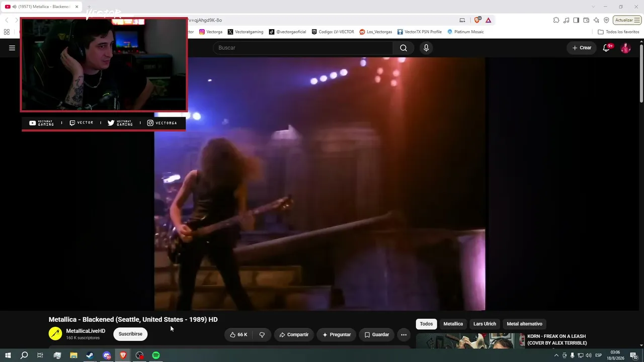Open the Brave Wallet icon
Screen dimensions: 644x362
586,20
